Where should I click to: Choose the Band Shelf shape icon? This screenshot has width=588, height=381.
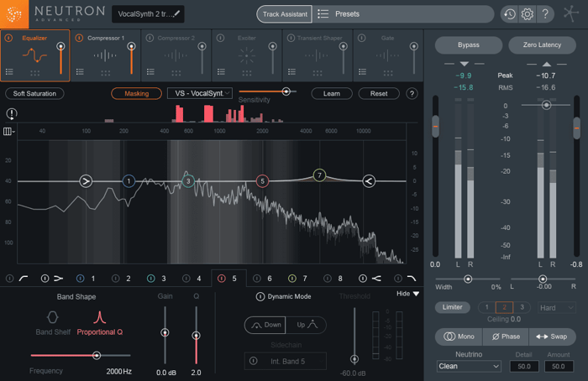52,317
